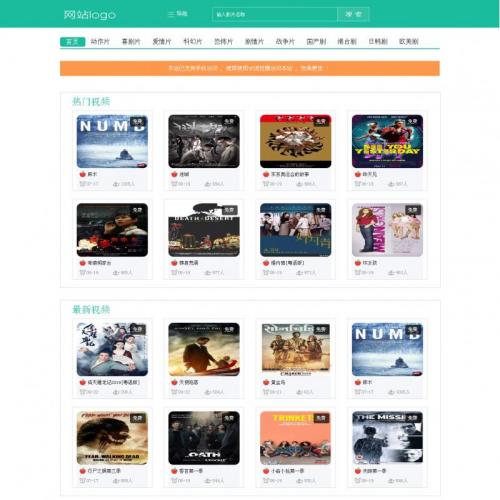
Task: Open the 欧美剧 category tab
Action: click(x=409, y=42)
